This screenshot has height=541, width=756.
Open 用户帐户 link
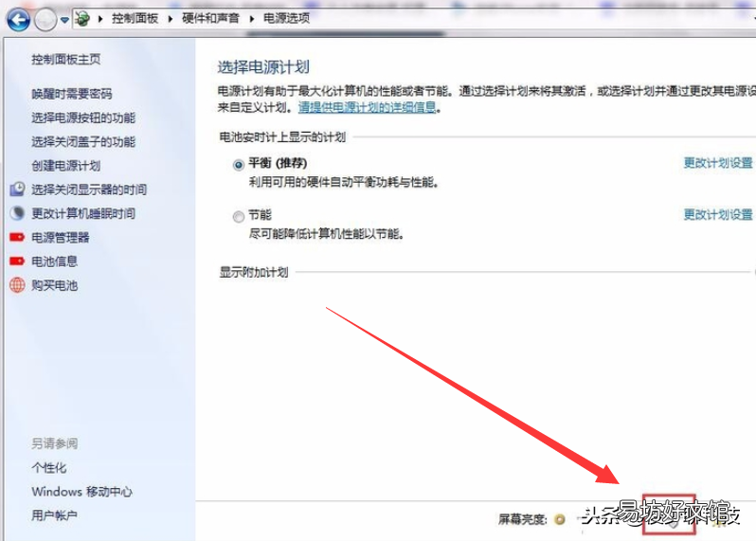coord(55,515)
